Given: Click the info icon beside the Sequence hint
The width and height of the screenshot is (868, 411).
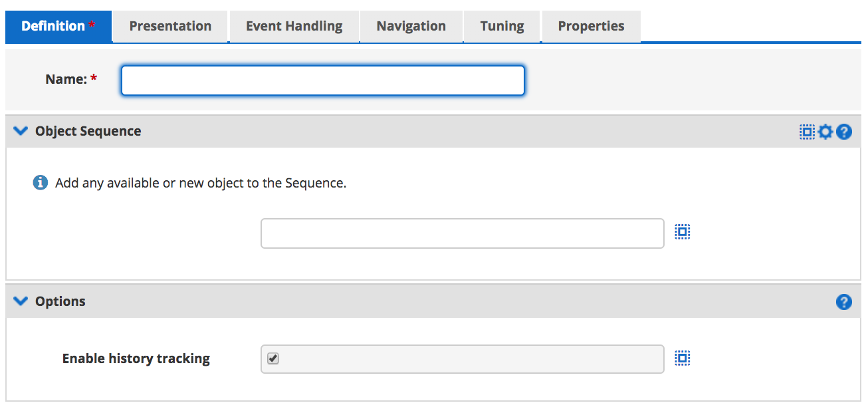Looking at the screenshot, I should click(x=39, y=182).
